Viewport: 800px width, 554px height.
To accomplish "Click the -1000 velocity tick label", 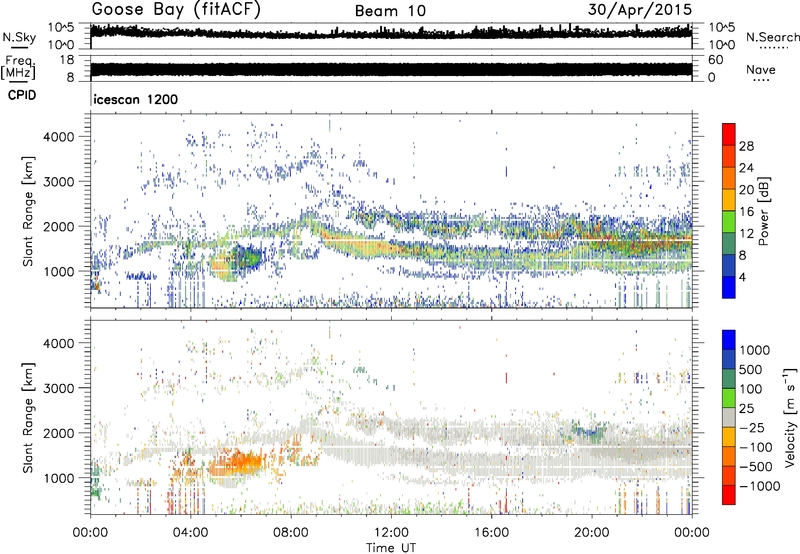I will [x=759, y=486].
